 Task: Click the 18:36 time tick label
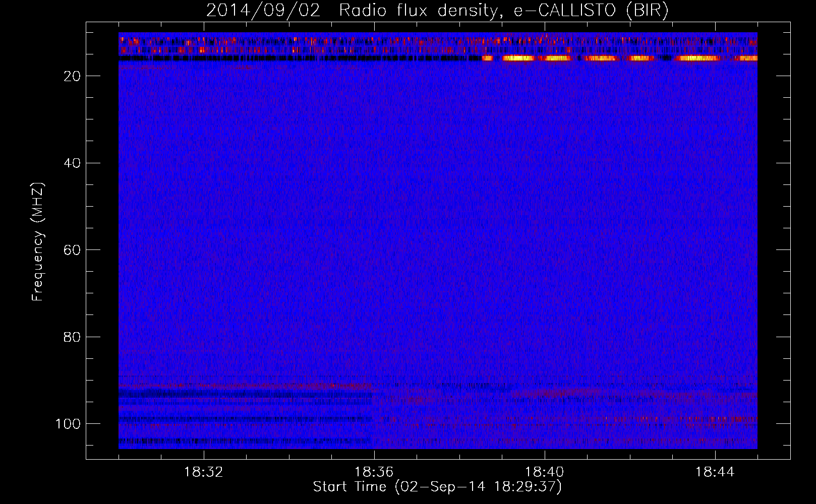tap(374, 472)
